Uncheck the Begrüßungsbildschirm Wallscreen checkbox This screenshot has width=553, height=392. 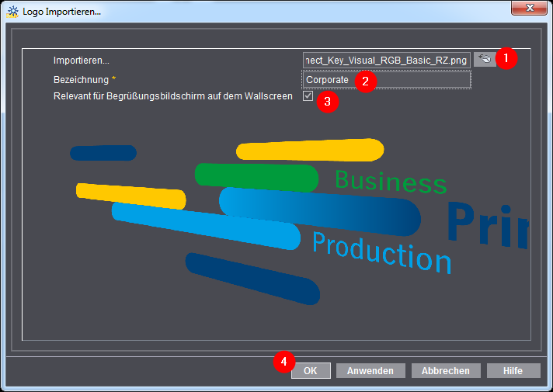[308, 96]
